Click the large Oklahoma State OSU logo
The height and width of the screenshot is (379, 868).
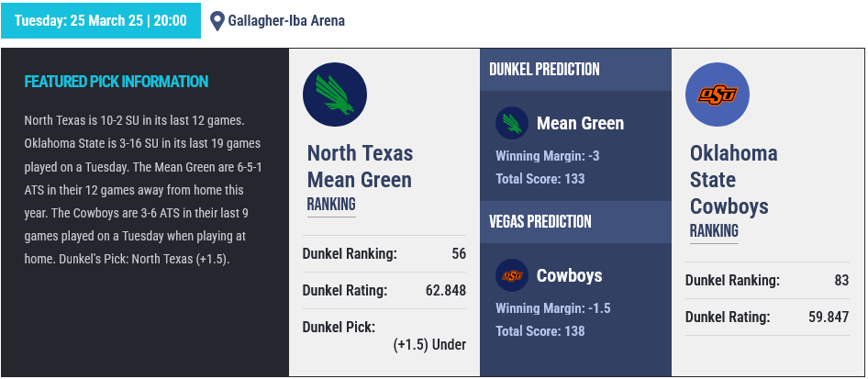[x=717, y=95]
